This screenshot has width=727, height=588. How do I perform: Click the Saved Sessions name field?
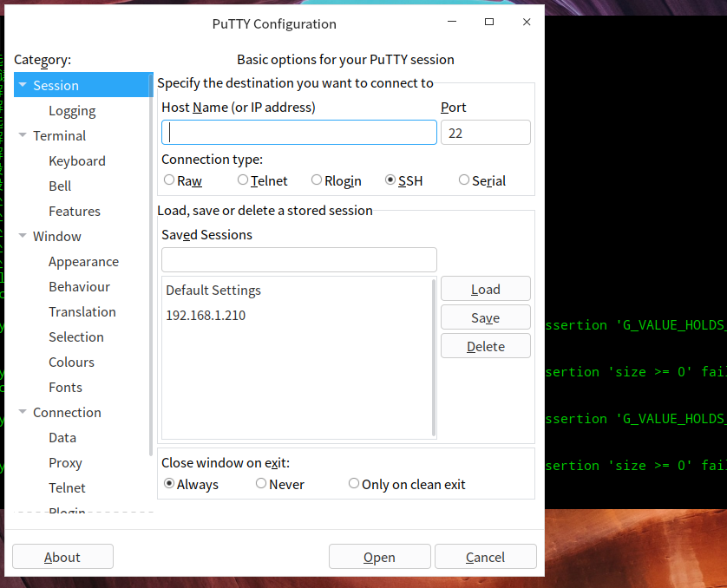[x=299, y=259]
